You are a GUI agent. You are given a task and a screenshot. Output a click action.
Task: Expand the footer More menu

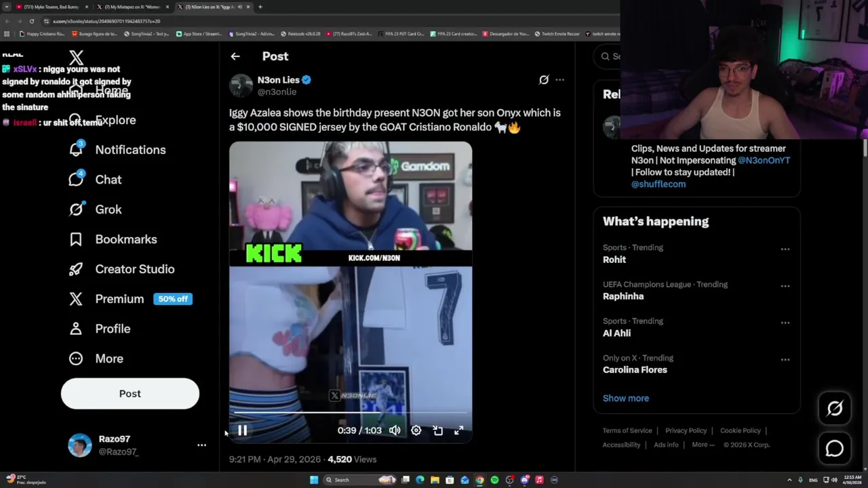click(x=703, y=445)
